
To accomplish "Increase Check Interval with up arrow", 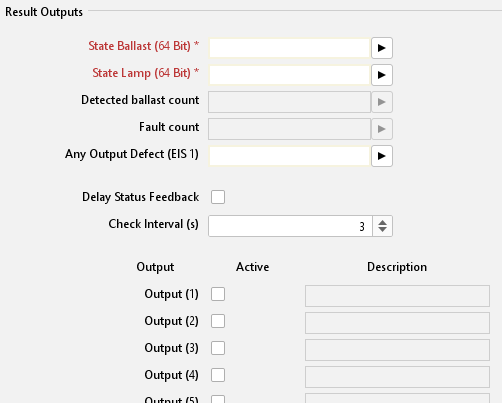I will pyautogui.click(x=383, y=222).
